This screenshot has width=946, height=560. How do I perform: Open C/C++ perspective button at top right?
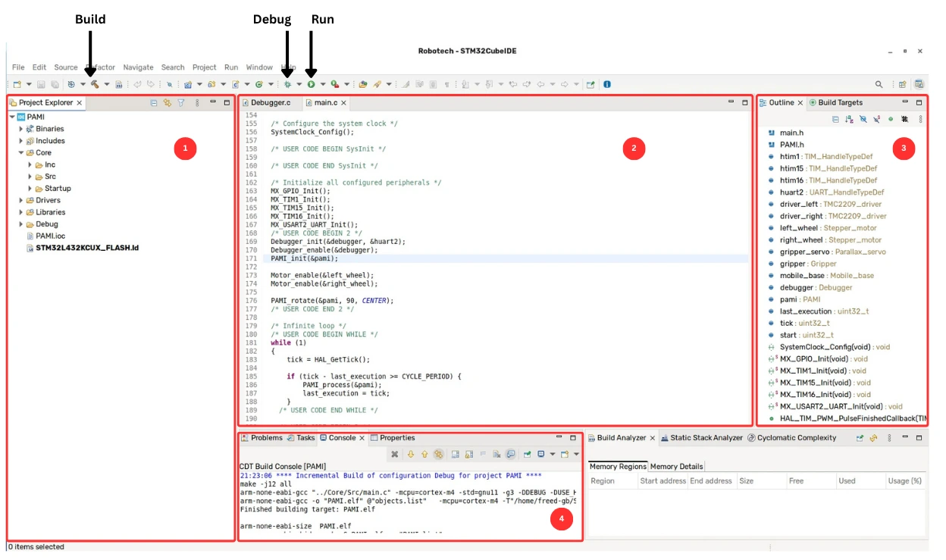coord(918,84)
